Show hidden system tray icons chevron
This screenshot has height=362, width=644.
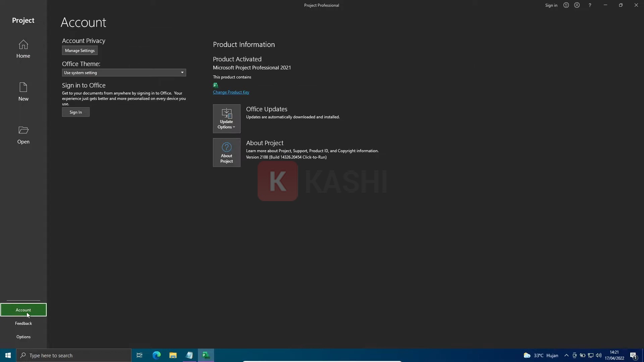[566, 355]
